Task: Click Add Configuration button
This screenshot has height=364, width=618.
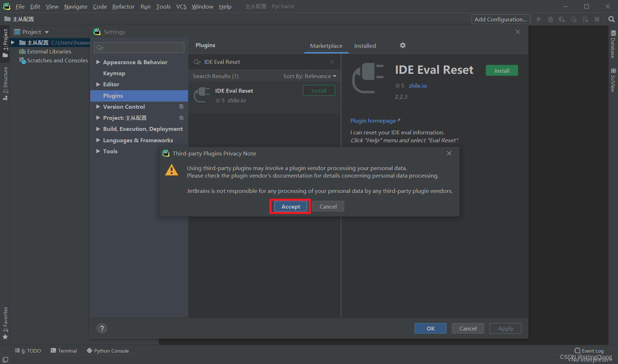Action: 501,19
